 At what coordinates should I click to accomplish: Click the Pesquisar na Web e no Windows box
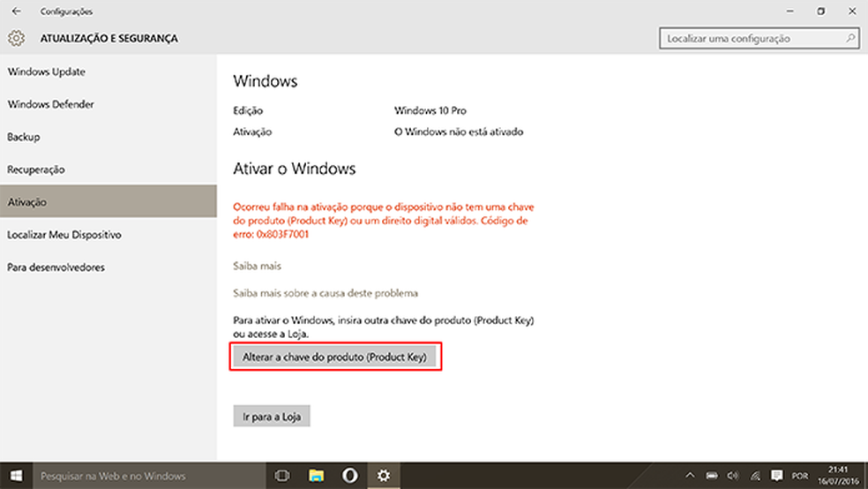pyautogui.click(x=149, y=476)
